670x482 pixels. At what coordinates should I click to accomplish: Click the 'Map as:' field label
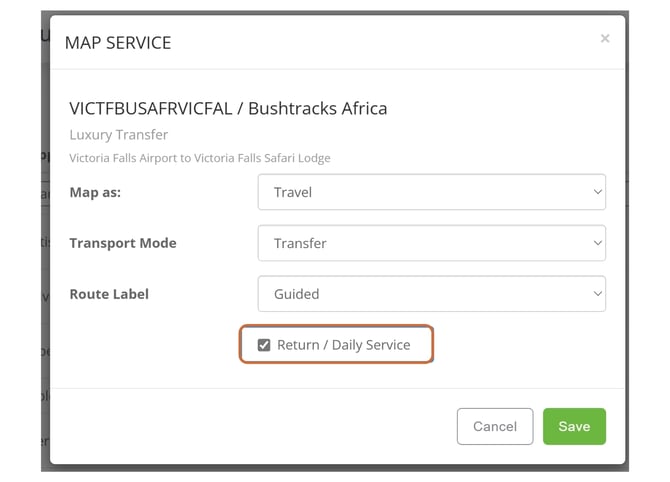95,192
